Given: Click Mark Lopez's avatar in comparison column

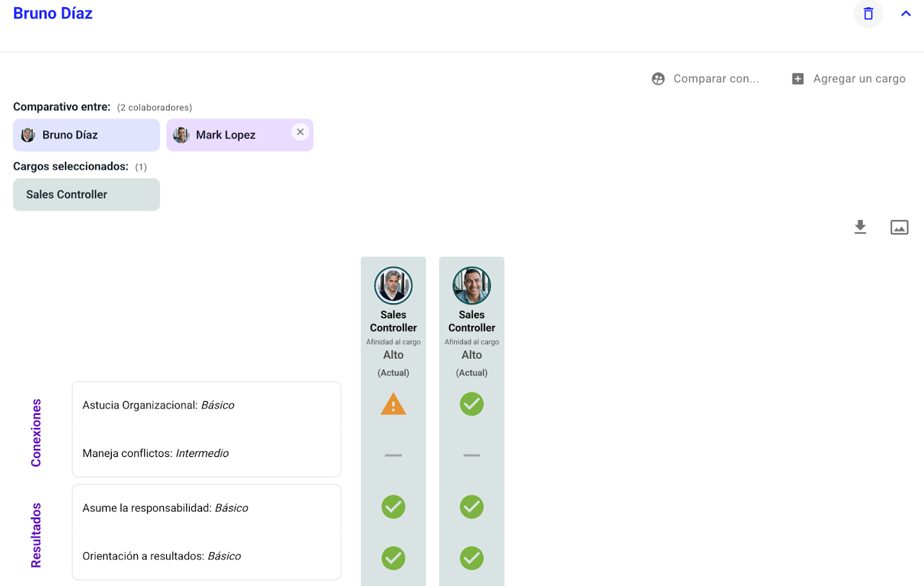Looking at the screenshot, I should tap(471, 285).
